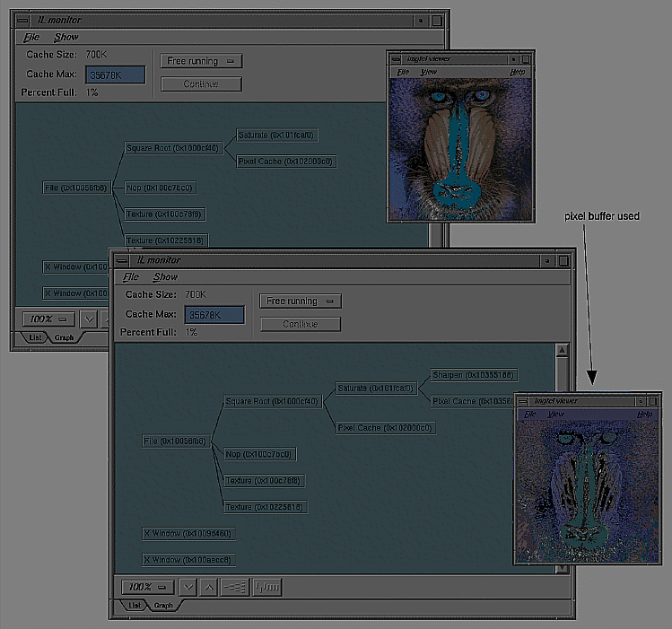The height and width of the screenshot is (629, 672).
Task: Open the Show menu in front IL monitor
Action: point(165,277)
